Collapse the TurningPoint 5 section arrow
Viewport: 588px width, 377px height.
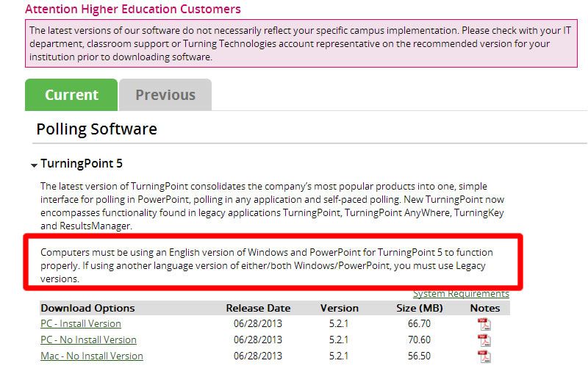coord(34,165)
